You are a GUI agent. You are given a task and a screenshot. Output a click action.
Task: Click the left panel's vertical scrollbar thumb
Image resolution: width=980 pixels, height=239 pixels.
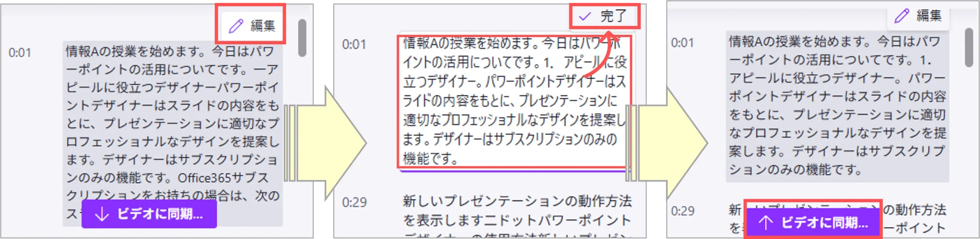(302, 38)
